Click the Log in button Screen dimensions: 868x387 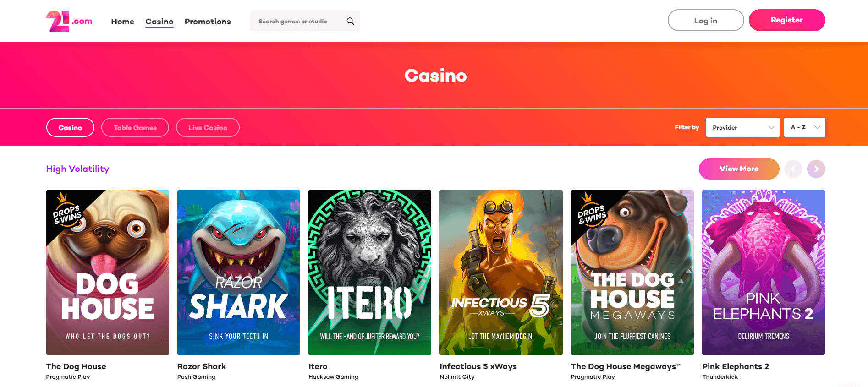click(x=706, y=20)
